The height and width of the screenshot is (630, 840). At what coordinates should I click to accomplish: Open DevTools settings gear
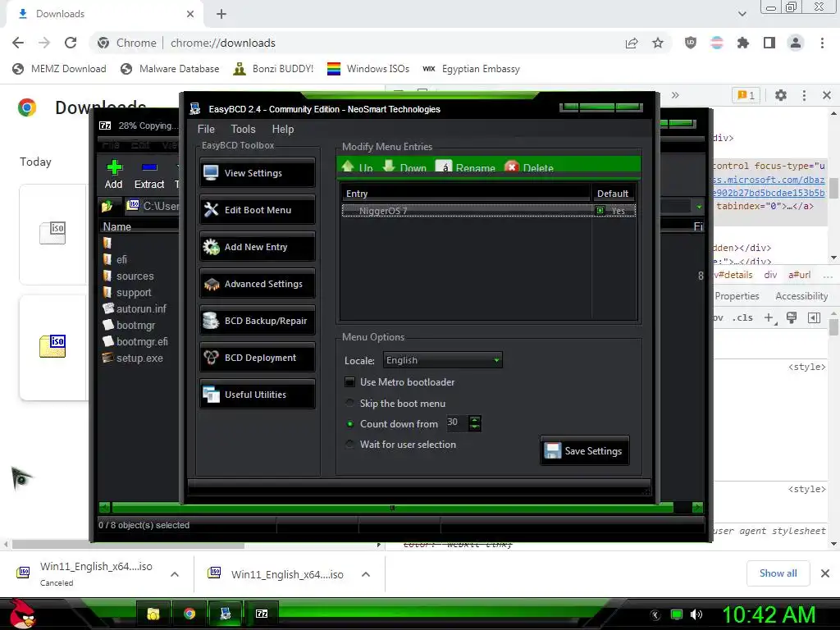[x=781, y=95]
